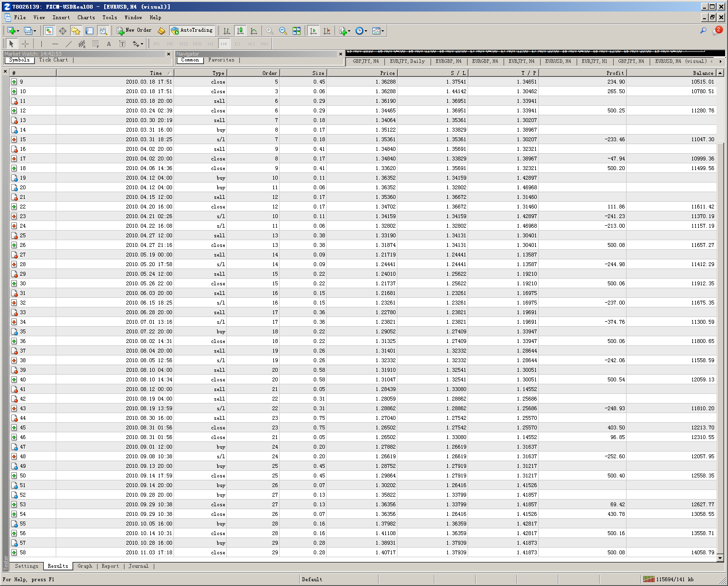Switch to the Tick Chart tab
728x586 pixels.
(53, 60)
